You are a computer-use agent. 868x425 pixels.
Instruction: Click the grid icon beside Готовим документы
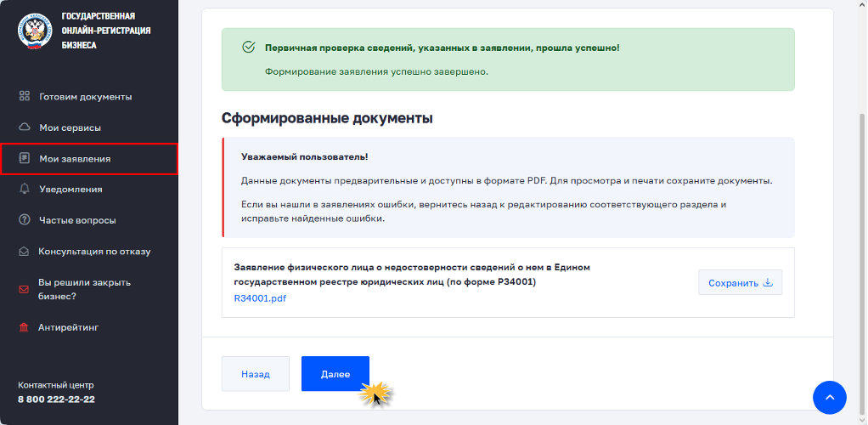coord(24,96)
